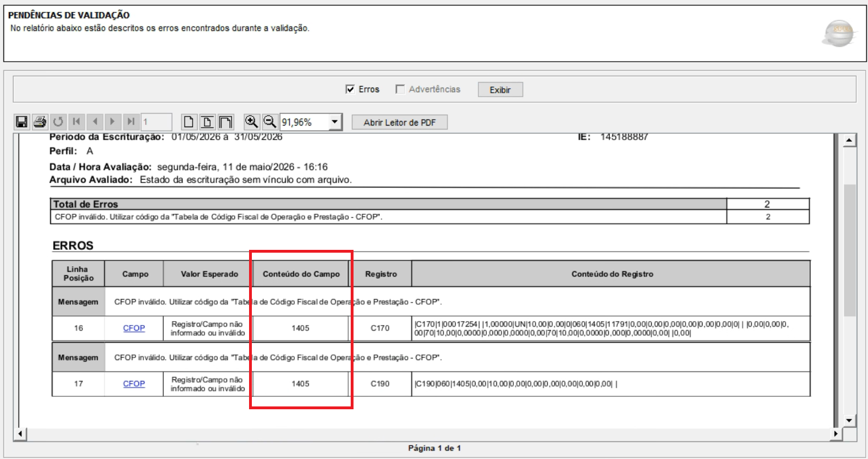The image size is (868, 459).
Task: Select the fit width page view icon
Action: point(225,122)
